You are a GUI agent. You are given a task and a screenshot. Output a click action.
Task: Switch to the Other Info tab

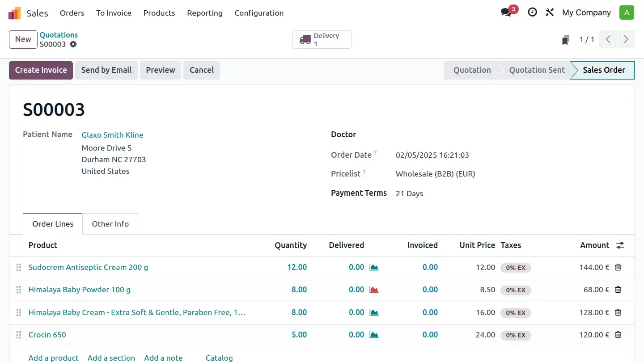110,224
